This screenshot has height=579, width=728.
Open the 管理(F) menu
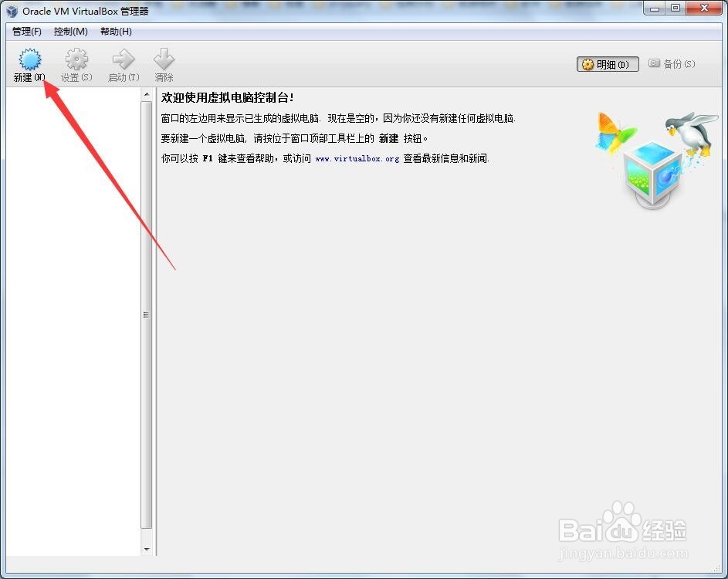point(26,32)
